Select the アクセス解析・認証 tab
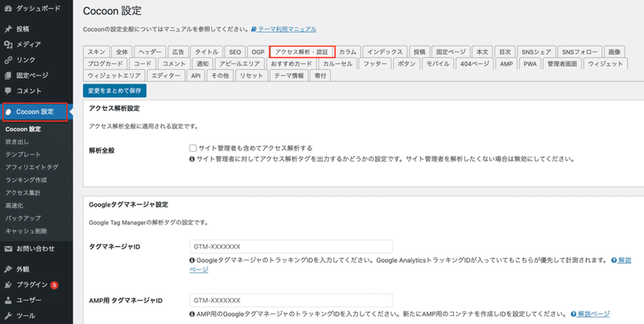The height and width of the screenshot is (324, 644). click(x=302, y=52)
